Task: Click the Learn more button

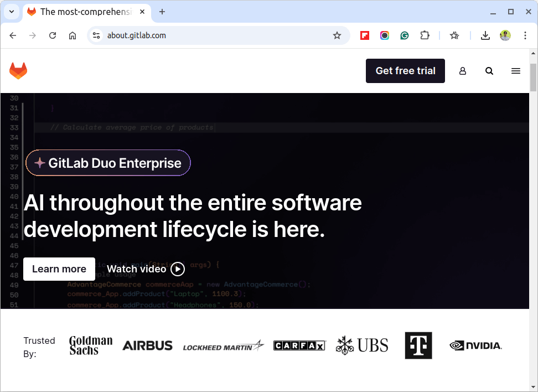Action: click(x=59, y=269)
